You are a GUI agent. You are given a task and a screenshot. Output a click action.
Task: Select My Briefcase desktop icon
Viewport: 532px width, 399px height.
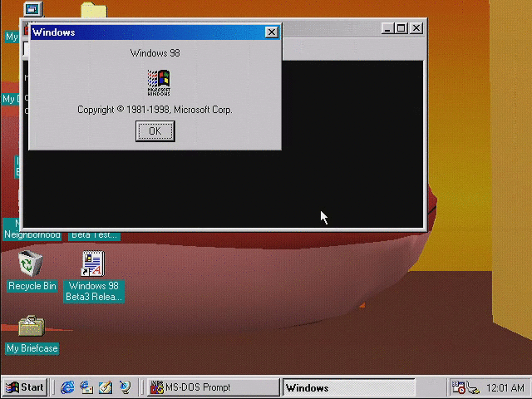32,326
